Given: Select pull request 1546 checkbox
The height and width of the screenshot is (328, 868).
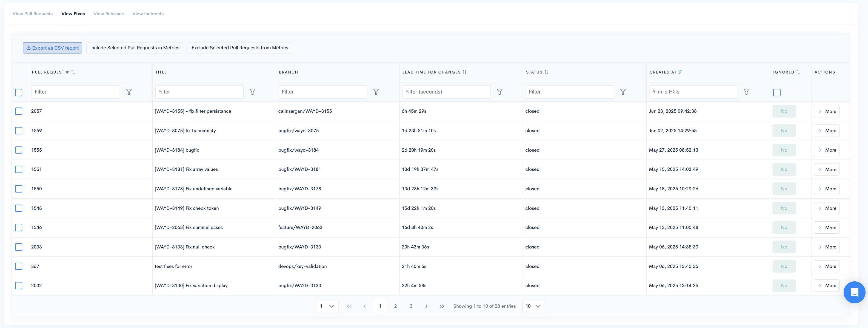Looking at the screenshot, I should [19, 228].
